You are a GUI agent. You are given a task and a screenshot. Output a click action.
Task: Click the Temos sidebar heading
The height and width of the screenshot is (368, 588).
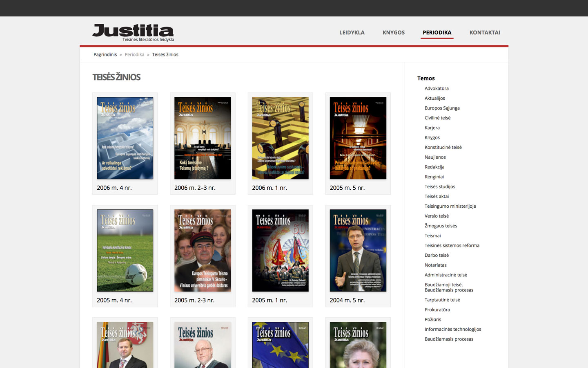(x=426, y=78)
